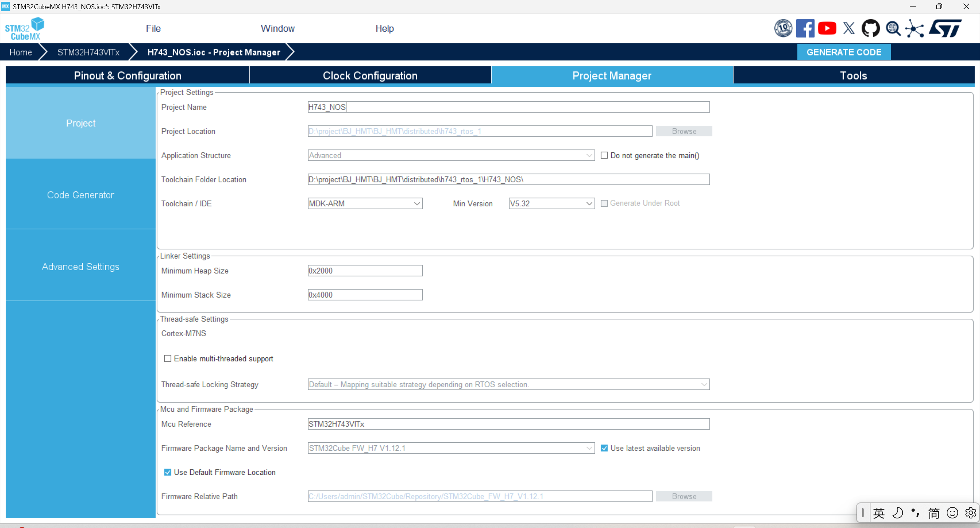The image size is (980, 528).
Task: Click the STM32H743VITx breadcrumb
Action: point(88,52)
